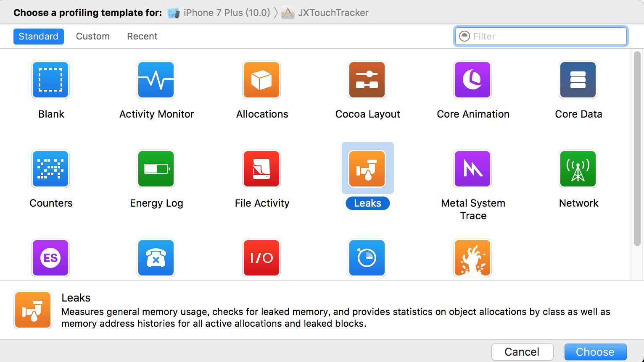Click the Blank label text

pyautogui.click(x=51, y=114)
